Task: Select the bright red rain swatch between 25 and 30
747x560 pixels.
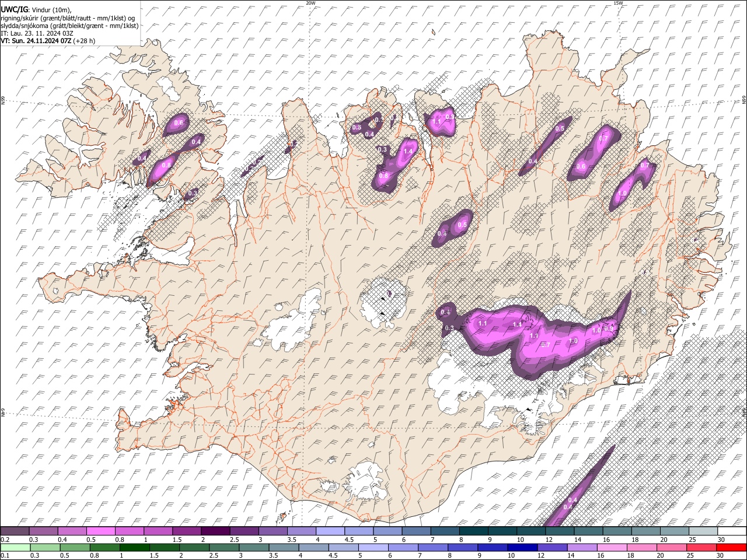Action: point(703,547)
